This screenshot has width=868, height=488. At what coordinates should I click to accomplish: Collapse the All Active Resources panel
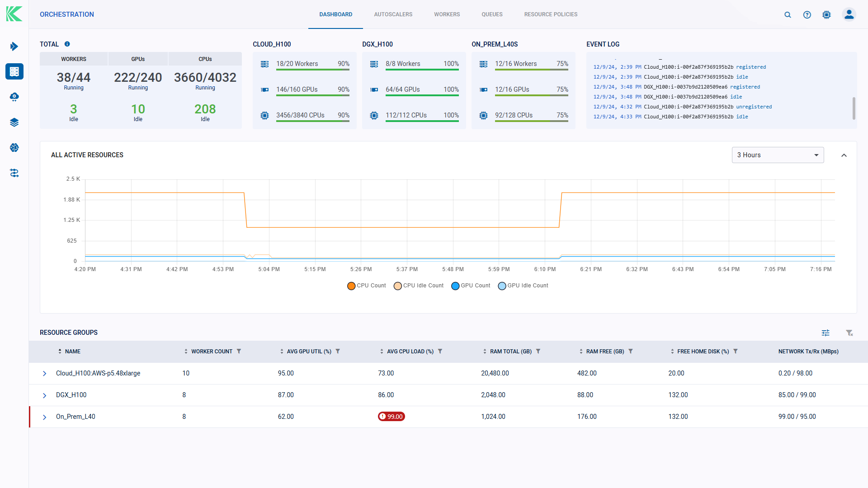coord(844,155)
